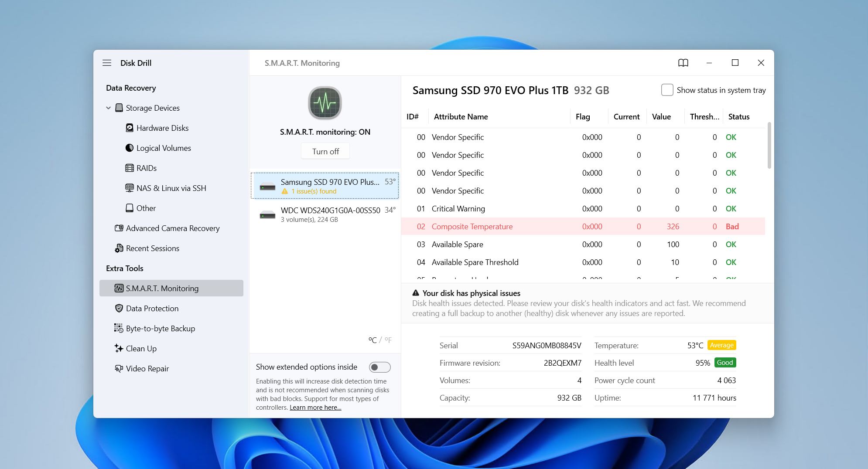Sort by the Thresh... column header
The width and height of the screenshot is (868, 469).
704,116
